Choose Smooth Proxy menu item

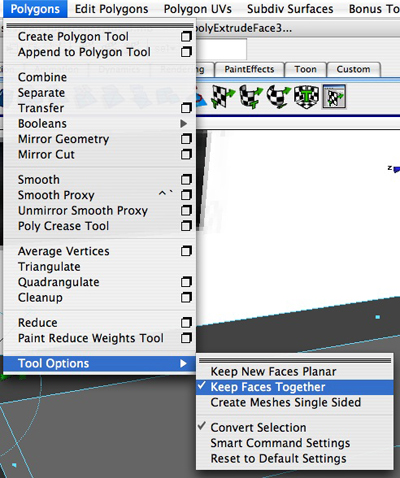56,195
